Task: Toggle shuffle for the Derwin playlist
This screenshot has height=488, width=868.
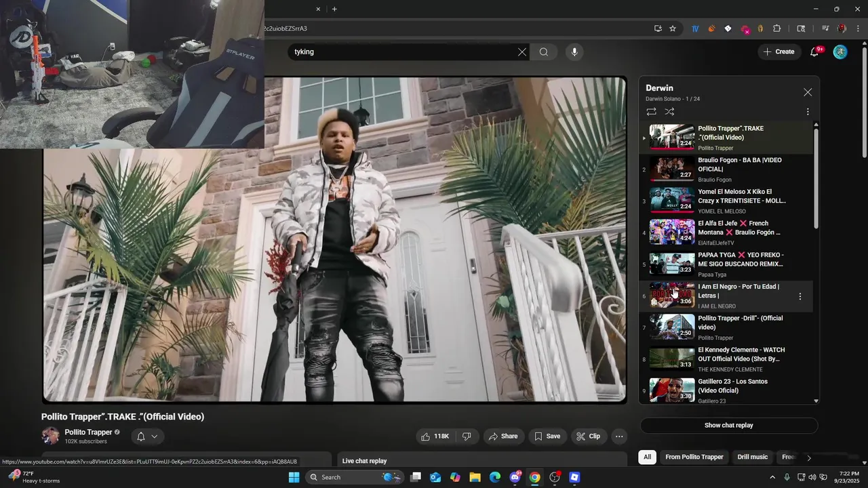Action: [669, 112]
